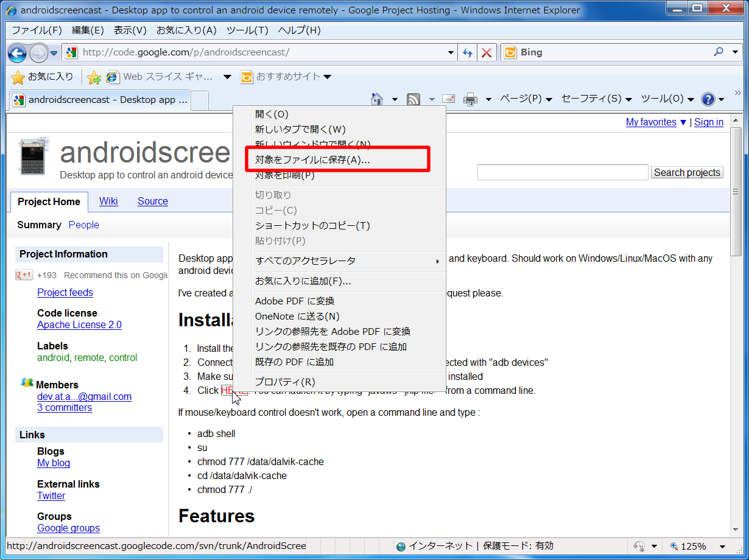749x560 pixels.
Task: Open a new blank tab
Action: 200,100
